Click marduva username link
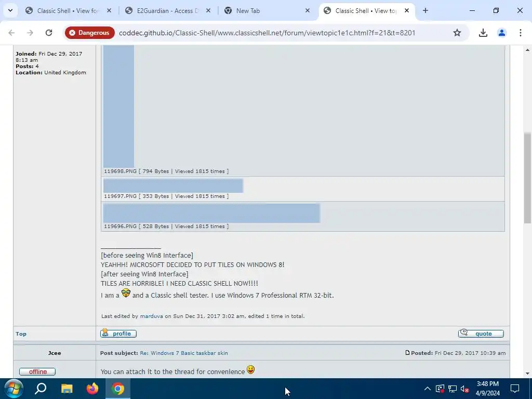Screen dimensions: 532x399 point(151,316)
